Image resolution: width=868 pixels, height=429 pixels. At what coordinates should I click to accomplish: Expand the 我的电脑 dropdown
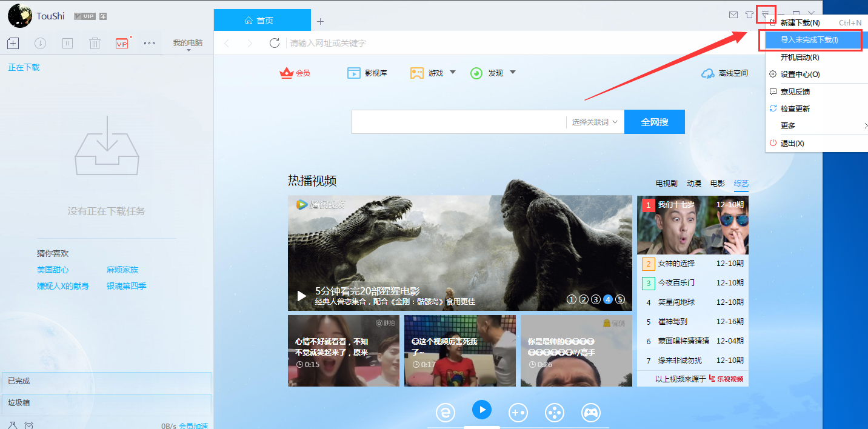click(x=188, y=45)
